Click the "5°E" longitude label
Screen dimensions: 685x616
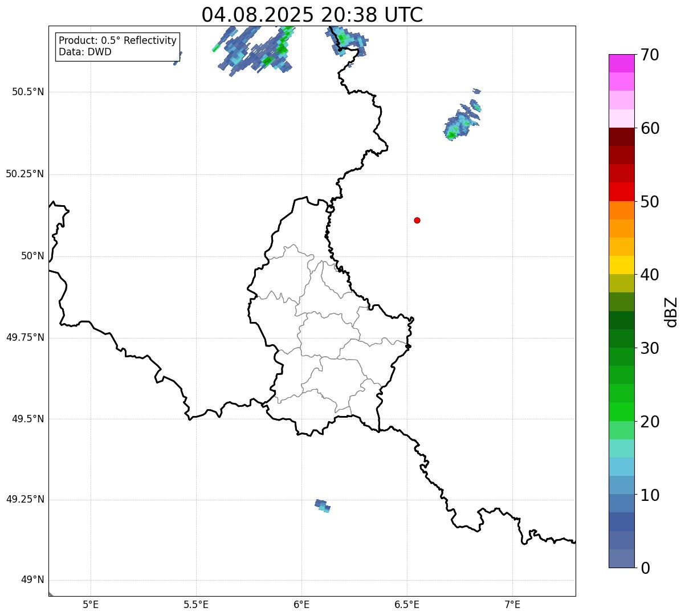91,605
